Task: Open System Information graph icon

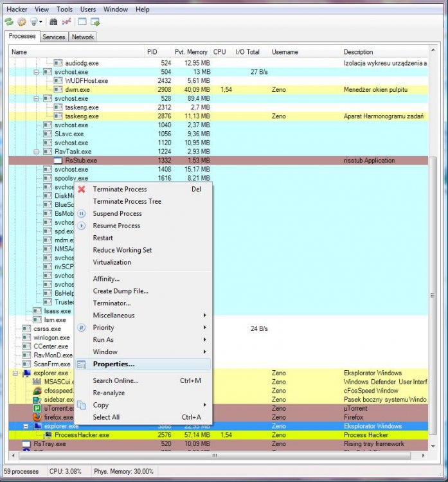Action: point(66,22)
